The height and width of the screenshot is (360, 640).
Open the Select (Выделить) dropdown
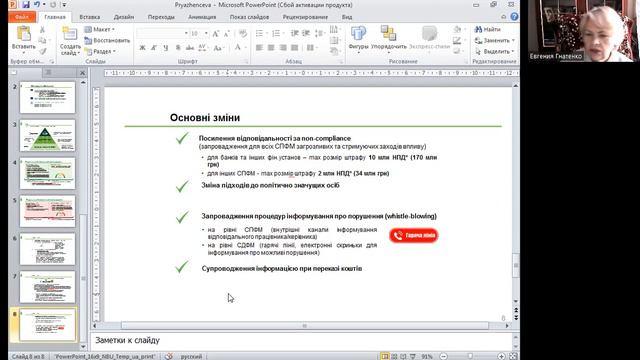pos(495,51)
